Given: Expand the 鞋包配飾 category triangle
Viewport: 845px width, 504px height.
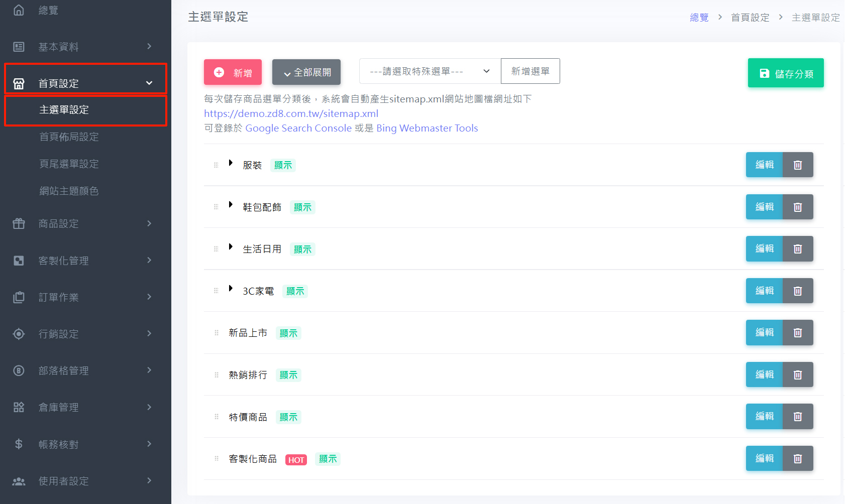Looking at the screenshot, I should pyautogui.click(x=232, y=204).
